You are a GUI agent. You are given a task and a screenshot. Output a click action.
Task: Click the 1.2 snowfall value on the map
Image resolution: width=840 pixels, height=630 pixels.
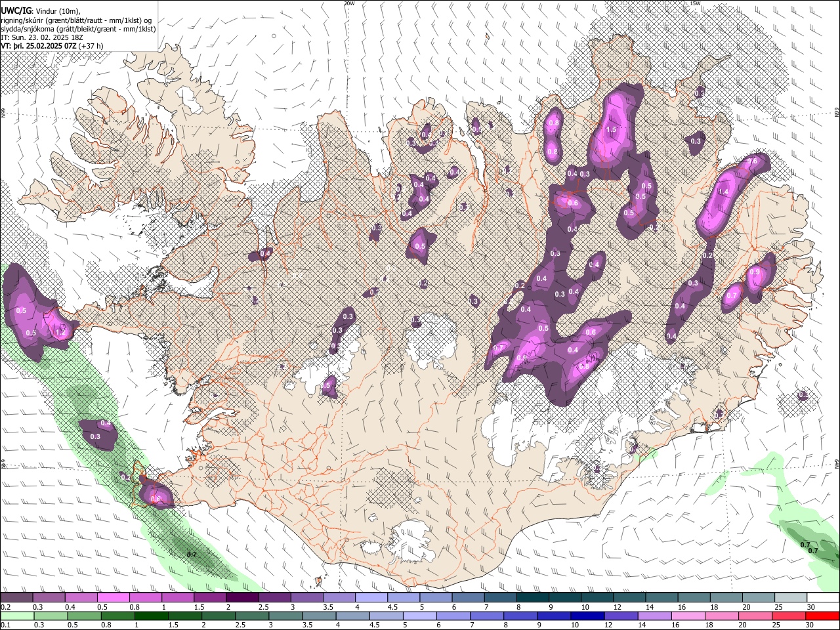tap(62, 332)
